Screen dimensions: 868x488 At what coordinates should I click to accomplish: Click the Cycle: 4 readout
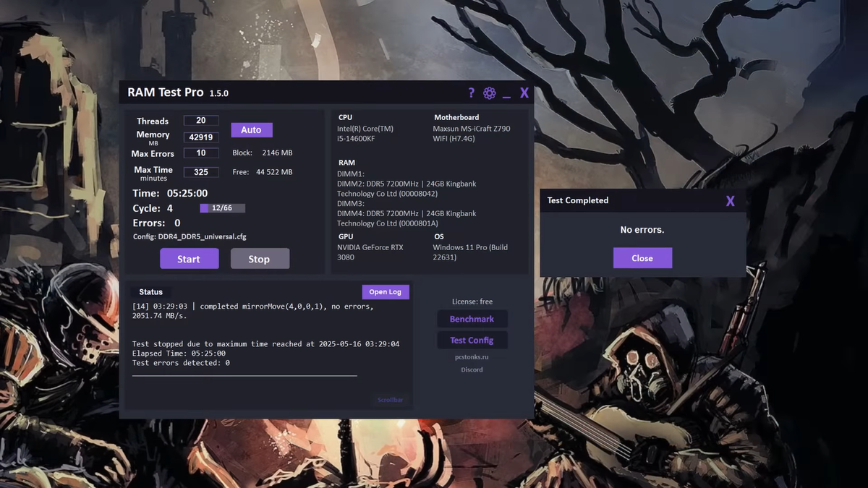[x=153, y=208]
